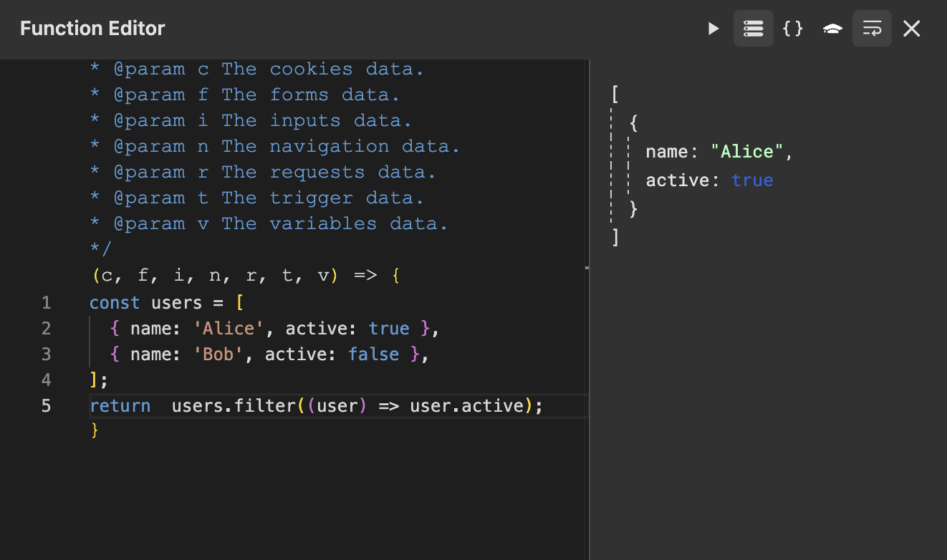Click the "active: true" output entry

click(x=709, y=180)
